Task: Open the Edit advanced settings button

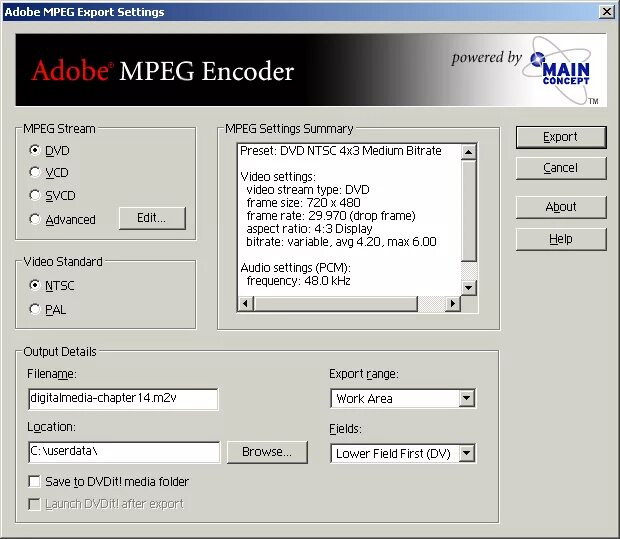Action: [x=152, y=218]
